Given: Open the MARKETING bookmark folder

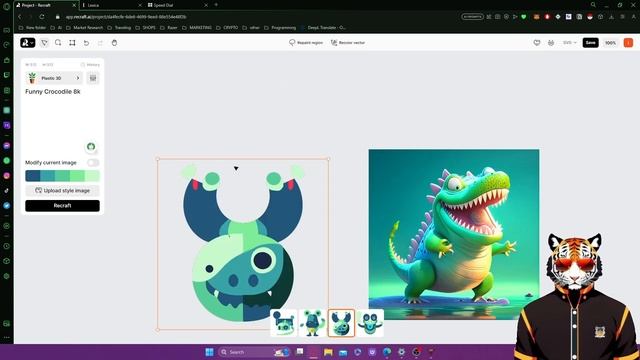Looking at the screenshot, I should tap(197, 28).
